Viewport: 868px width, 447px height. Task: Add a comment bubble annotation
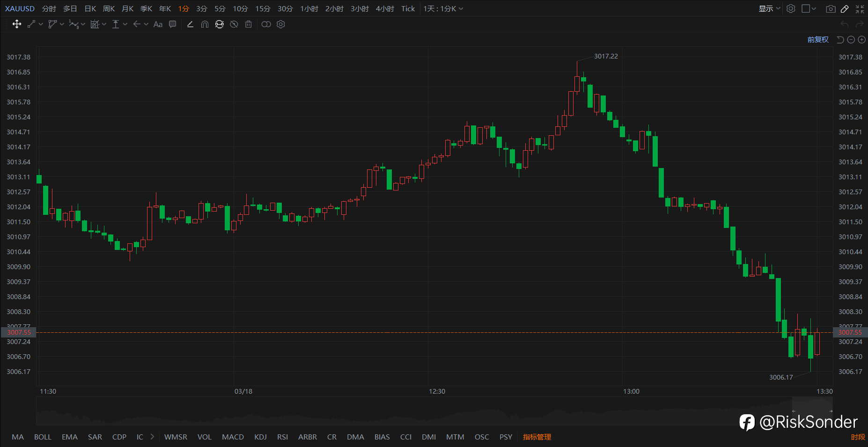coord(173,24)
